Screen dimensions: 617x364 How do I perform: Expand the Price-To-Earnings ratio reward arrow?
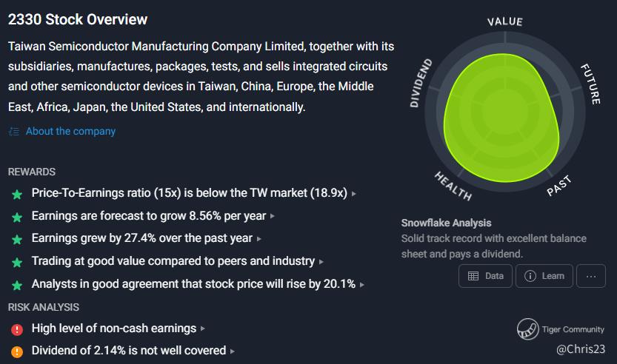click(354, 194)
